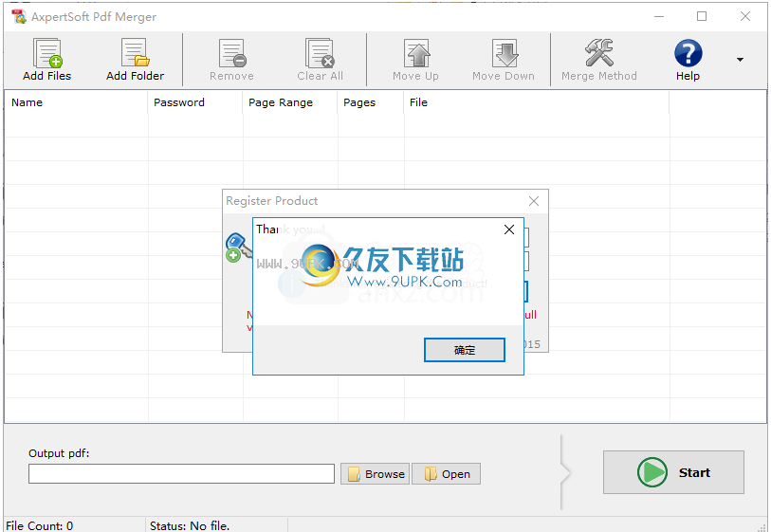Viewport: 771px width, 532px height.
Task: Click Browse to choose output pdf
Action: [x=376, y=474]
